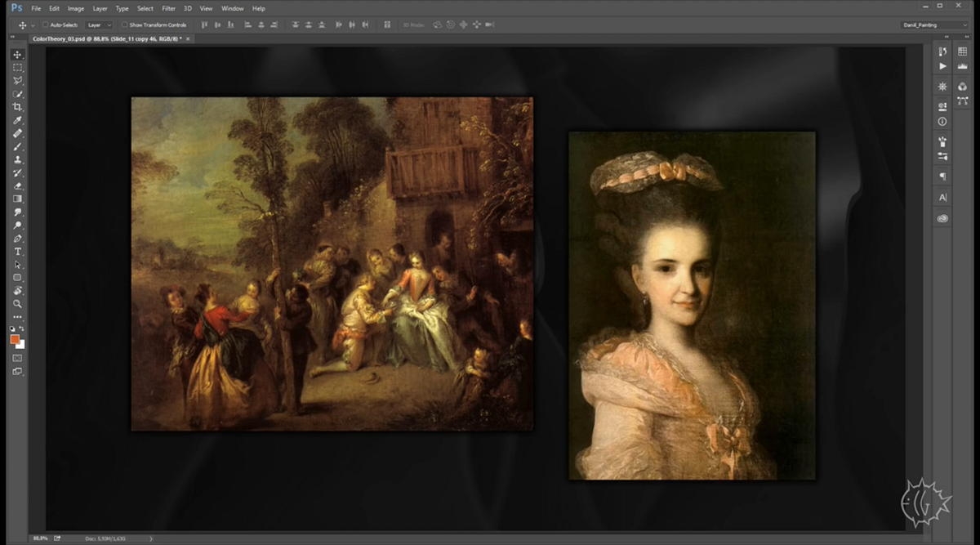980x545 pixels.
Task: Select the Healing Brush tool
Action: [x=17, y=133]
